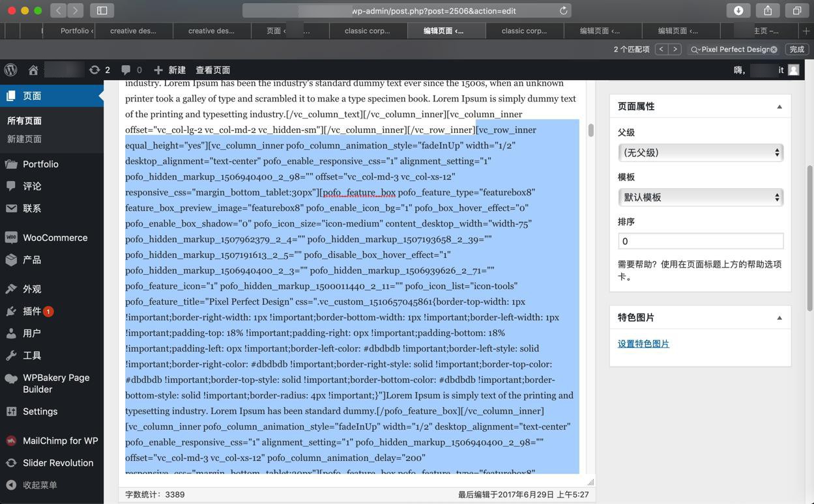This screenshot has width=814, height=504.
Task: Switch to the 页面 tab
Action: pyautogui.click(x=289, y=31)
